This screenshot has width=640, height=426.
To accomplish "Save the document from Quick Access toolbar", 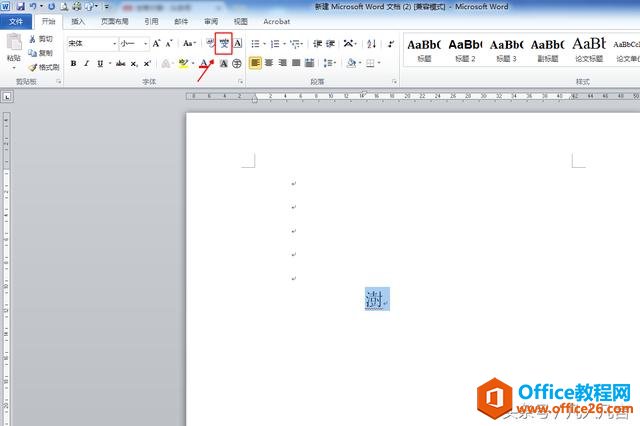I will click(20, 7).
